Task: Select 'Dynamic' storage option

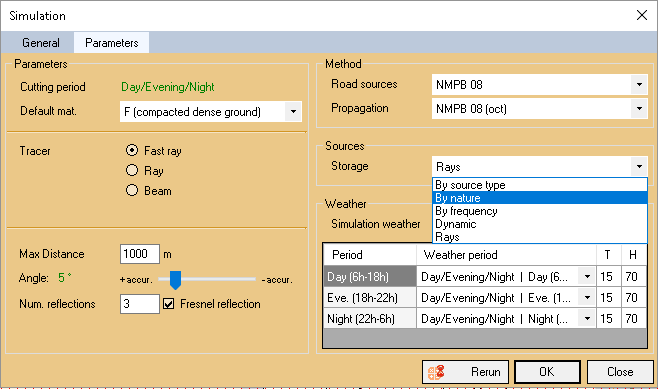Action: (x=540, y=224)
